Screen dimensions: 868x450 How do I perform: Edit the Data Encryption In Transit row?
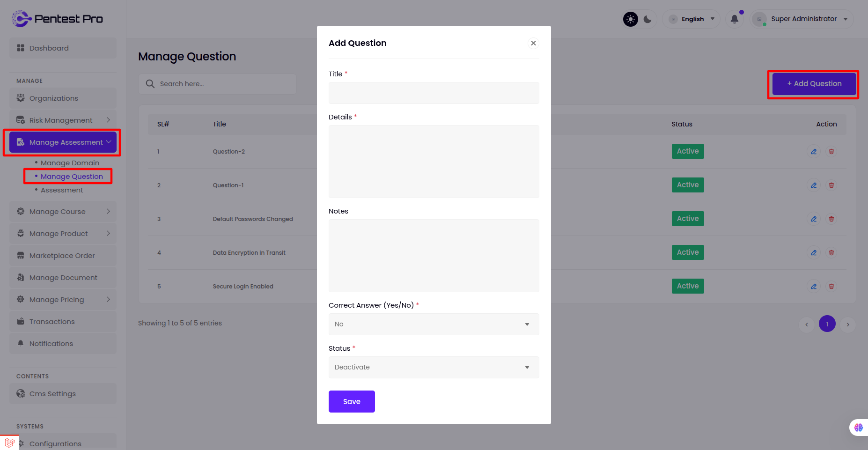[814, 253]
